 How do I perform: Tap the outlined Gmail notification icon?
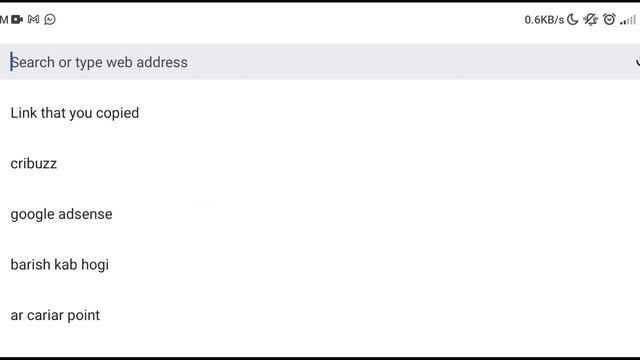click(33, 19)
